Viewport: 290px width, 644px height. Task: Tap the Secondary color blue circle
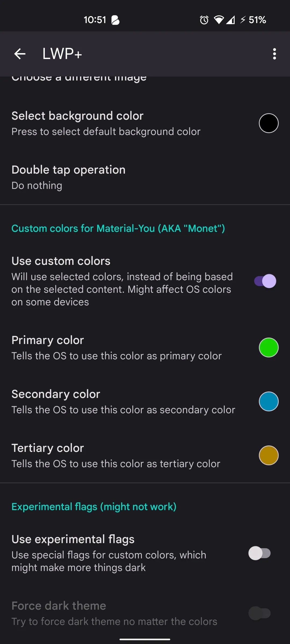pos(269,401)
